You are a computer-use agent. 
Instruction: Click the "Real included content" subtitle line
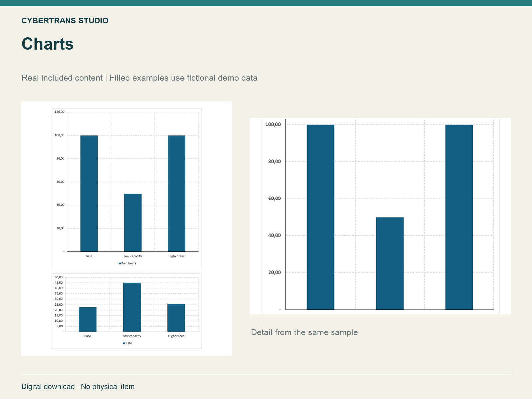140,78
